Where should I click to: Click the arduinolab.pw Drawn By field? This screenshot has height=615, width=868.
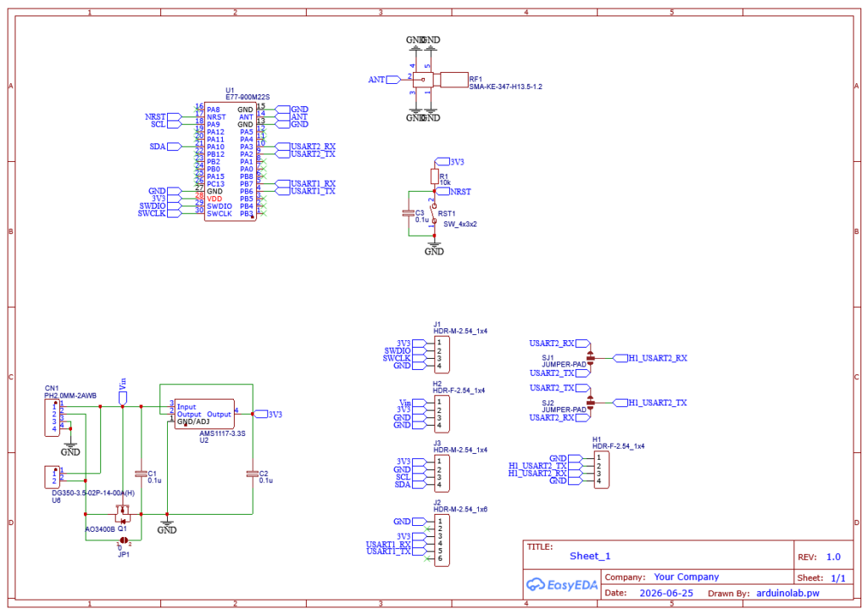787,593
